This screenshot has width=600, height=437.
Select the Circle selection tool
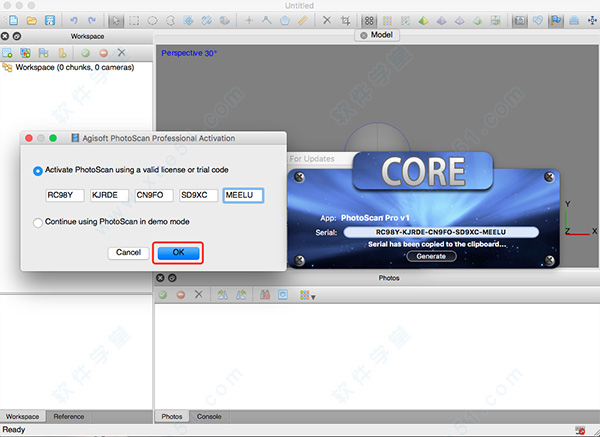pyautogui.click(x=152, y=20)
